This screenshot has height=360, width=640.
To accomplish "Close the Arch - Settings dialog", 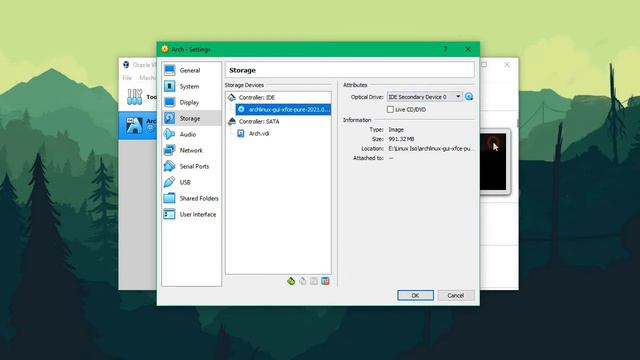I will pyautogui.click(x=468, y=49).
